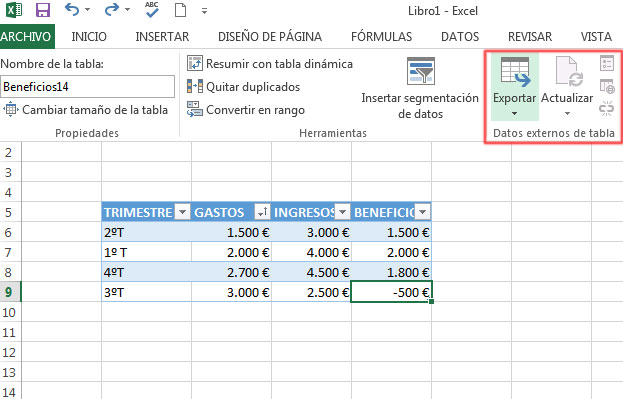Undo the last action
The height and width of the screenshot is (399, 623).
click(72, 10)
